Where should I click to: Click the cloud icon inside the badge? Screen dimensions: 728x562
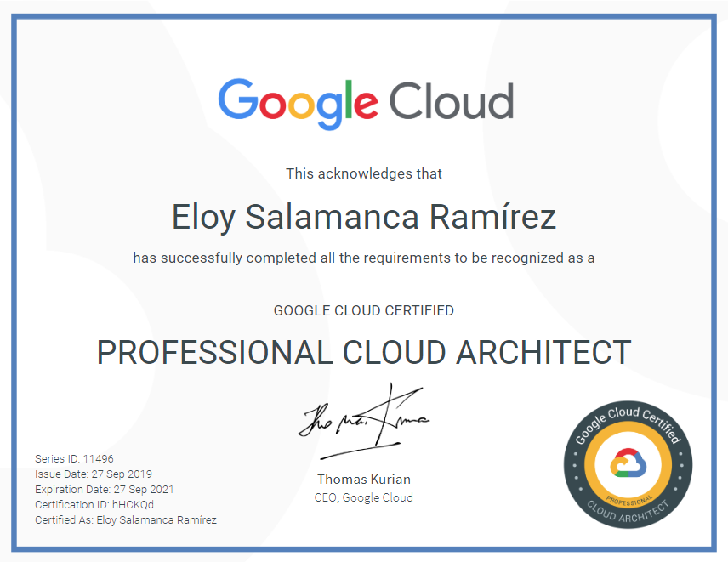pyautogui.click(x=628, y=464)
